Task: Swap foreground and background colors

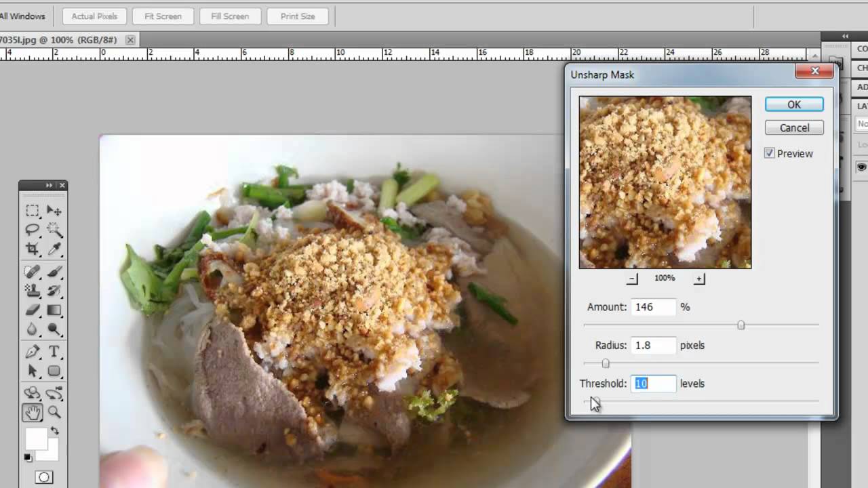Action: (54, 430)
